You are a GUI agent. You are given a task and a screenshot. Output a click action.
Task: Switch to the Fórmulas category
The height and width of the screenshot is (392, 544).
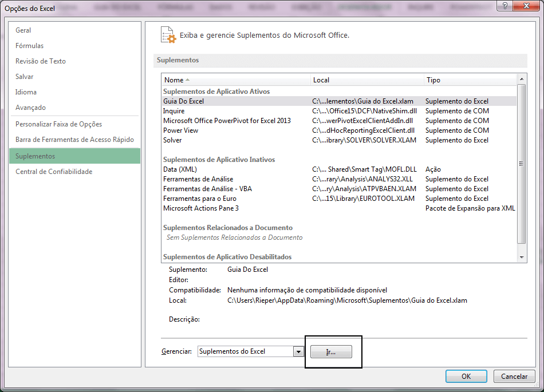[x=29, y=45]
